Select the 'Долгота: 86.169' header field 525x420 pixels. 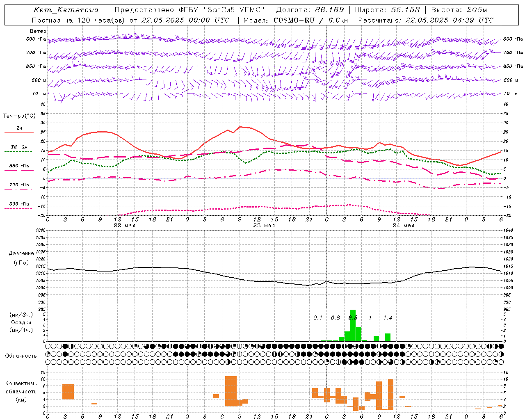click(310, 10)
